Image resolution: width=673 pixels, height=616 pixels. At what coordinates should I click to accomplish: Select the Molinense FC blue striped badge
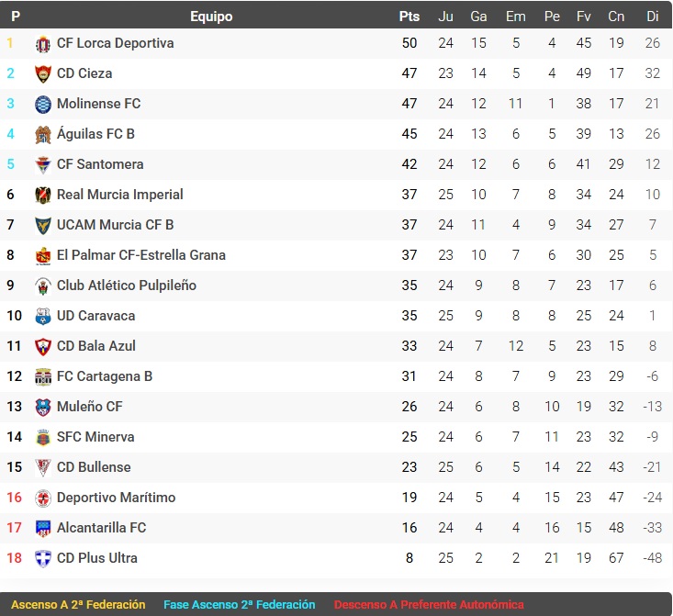pos(43,105)
